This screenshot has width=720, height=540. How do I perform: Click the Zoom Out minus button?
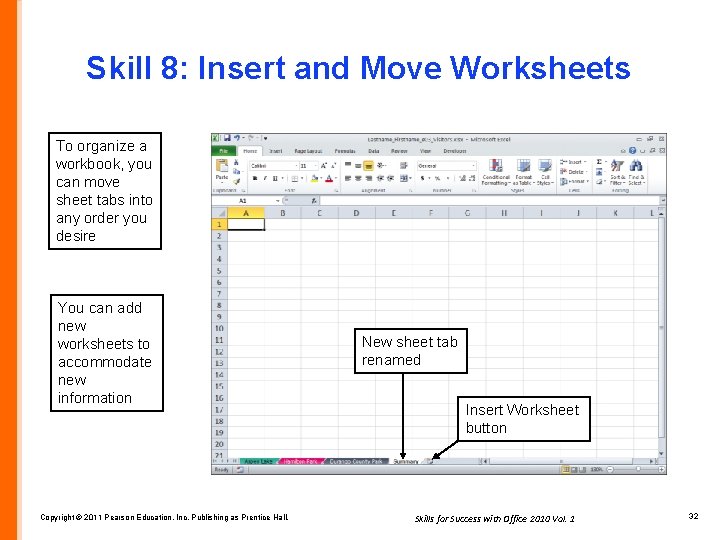coord(610,469)
